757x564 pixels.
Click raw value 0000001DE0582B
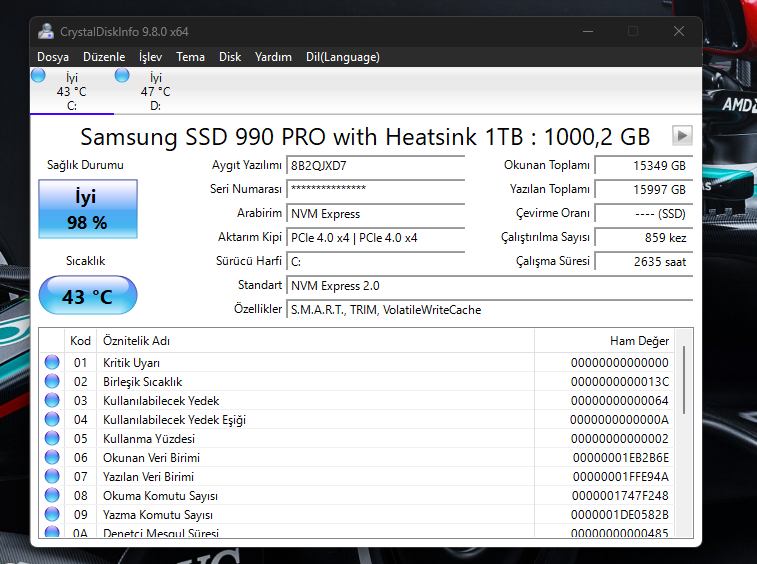[620, 515]
